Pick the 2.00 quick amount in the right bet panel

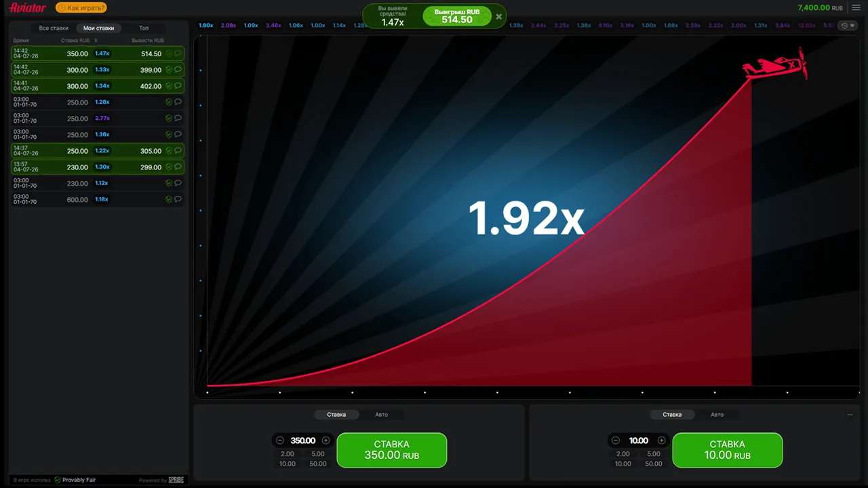coord(623,454)
